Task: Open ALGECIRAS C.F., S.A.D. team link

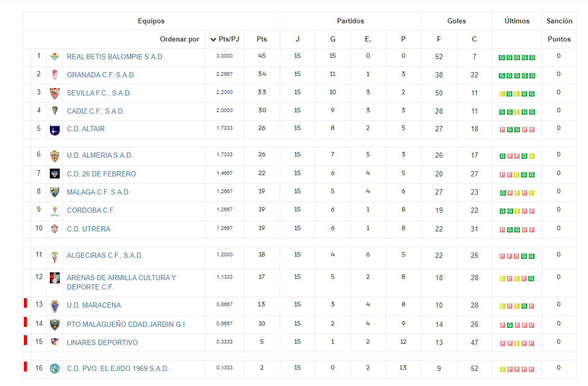Action: click(x=105, y=255)
